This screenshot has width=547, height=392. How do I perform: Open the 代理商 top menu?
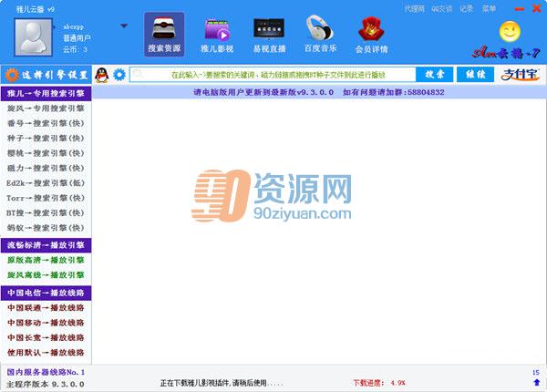tap(414, 9)
